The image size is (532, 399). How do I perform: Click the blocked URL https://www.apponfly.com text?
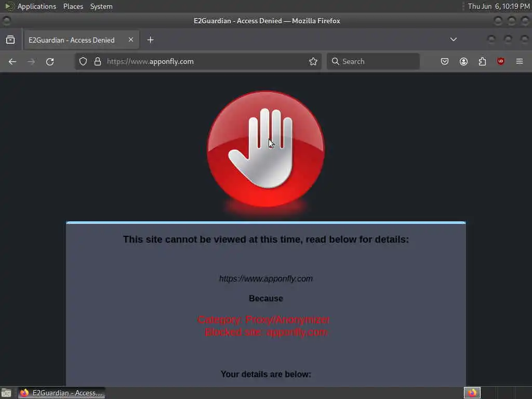tap(265, 278)
